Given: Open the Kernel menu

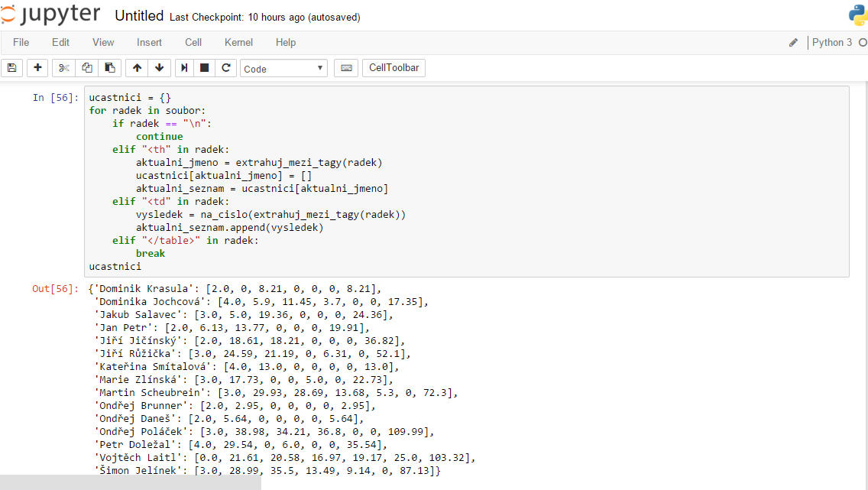Looking at the screenshot, I should click(x=238, y=43).
